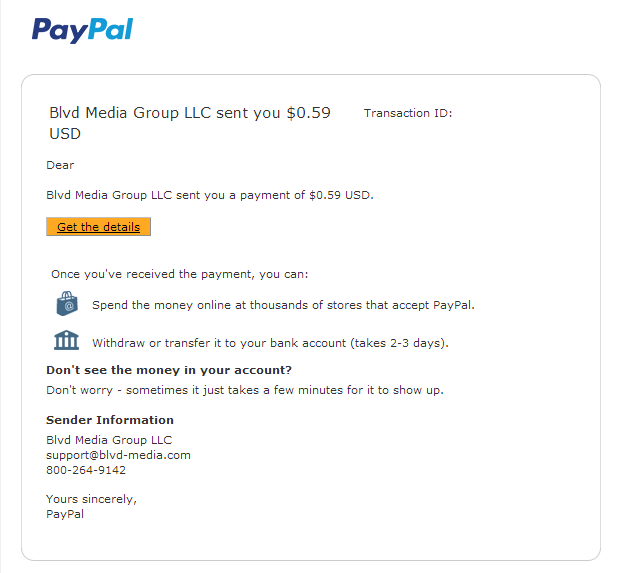Click the Don't see the money heading
Screen dimensions: 632x573
pyautogui.click(x=169, y=370)
